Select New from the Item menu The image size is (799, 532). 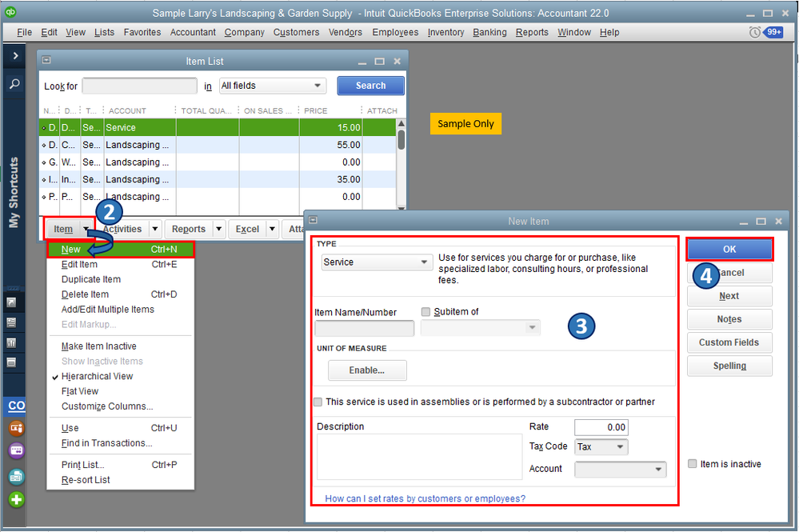pos(120,249)
